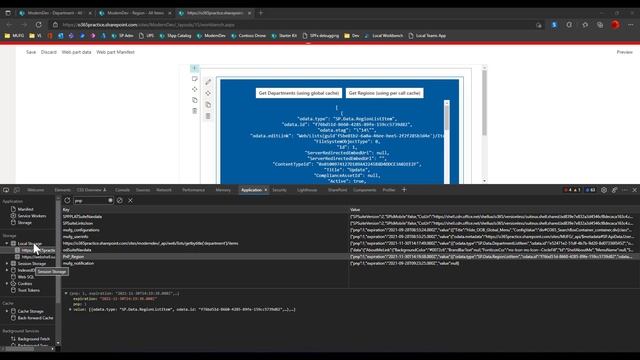Expand the Cookies tree node
640x360 pixels.
[7, 283]
